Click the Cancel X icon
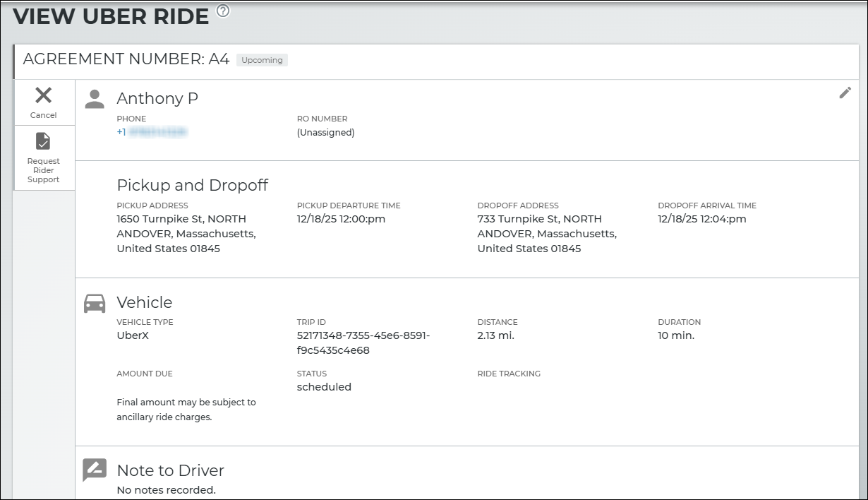The image size is (868, 500). pyautogui.click(x=44, y=95)
